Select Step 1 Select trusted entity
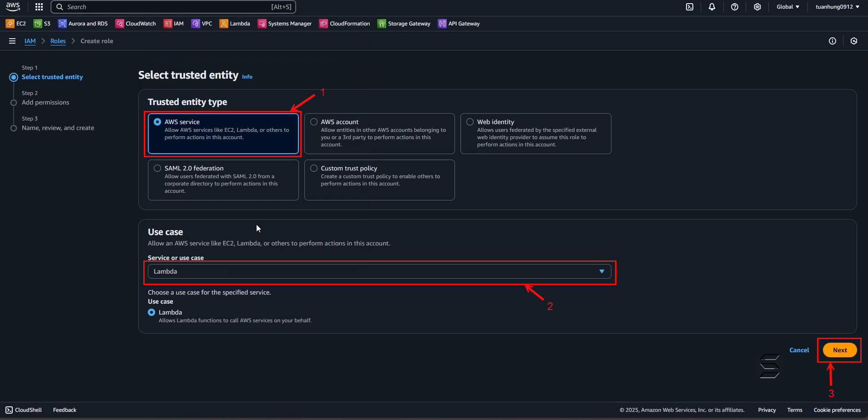Screen dimensions: 868x420 [x=52, y=77]
